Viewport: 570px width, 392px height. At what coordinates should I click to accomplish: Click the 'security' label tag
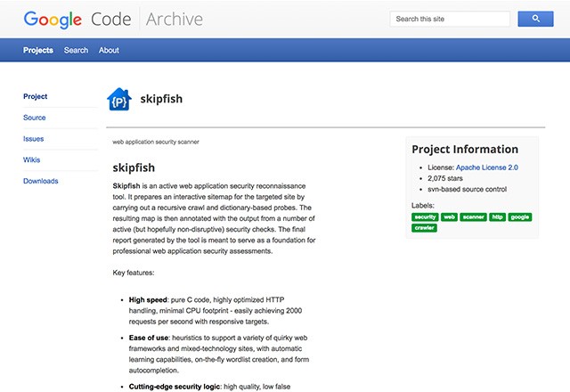425,216
